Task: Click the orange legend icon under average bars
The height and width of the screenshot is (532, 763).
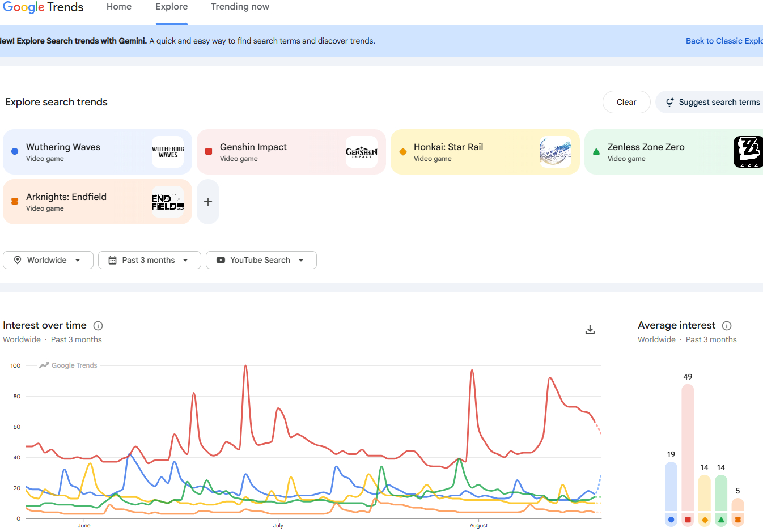Action: [x=737, y=520]
